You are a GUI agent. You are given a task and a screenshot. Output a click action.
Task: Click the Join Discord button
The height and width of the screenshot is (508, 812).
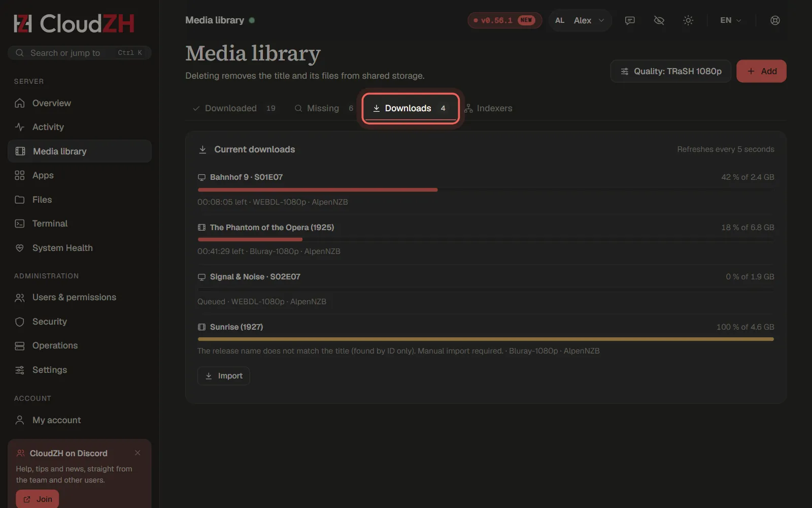click(x=37, y=499)
